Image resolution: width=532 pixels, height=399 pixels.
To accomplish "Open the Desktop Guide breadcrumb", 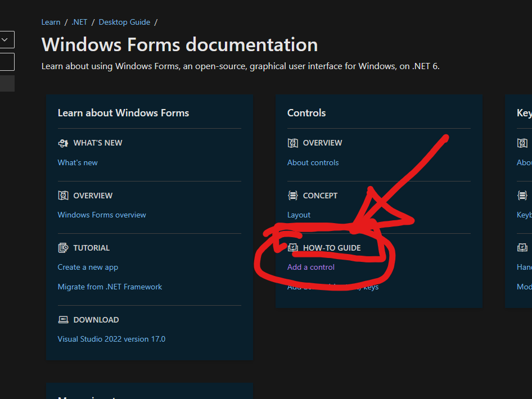I will 124,22.
